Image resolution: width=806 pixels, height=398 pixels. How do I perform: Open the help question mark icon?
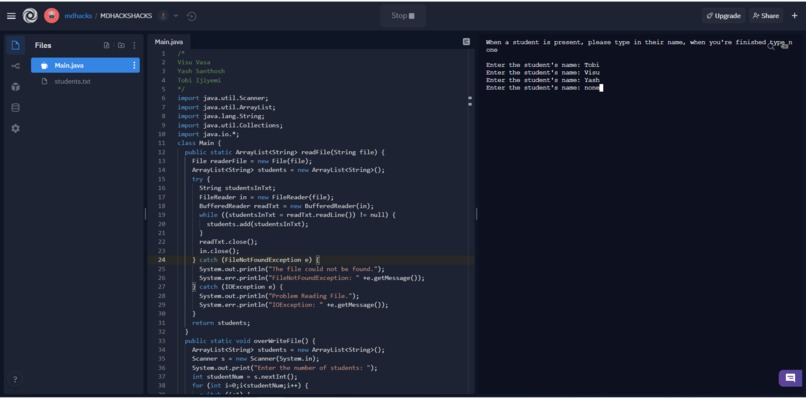click(x=15, y=379)
